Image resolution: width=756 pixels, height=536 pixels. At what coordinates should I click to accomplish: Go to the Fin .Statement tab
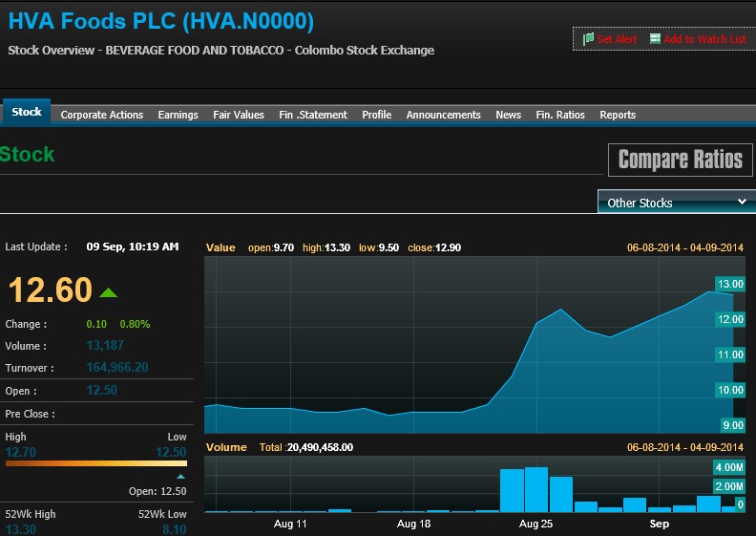[313, 115]
